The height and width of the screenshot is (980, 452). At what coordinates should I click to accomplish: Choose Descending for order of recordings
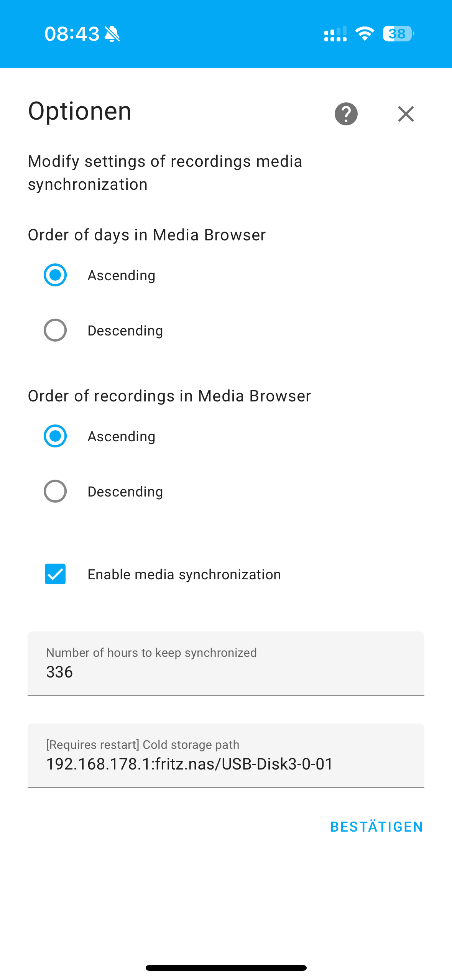click(55, 491)
